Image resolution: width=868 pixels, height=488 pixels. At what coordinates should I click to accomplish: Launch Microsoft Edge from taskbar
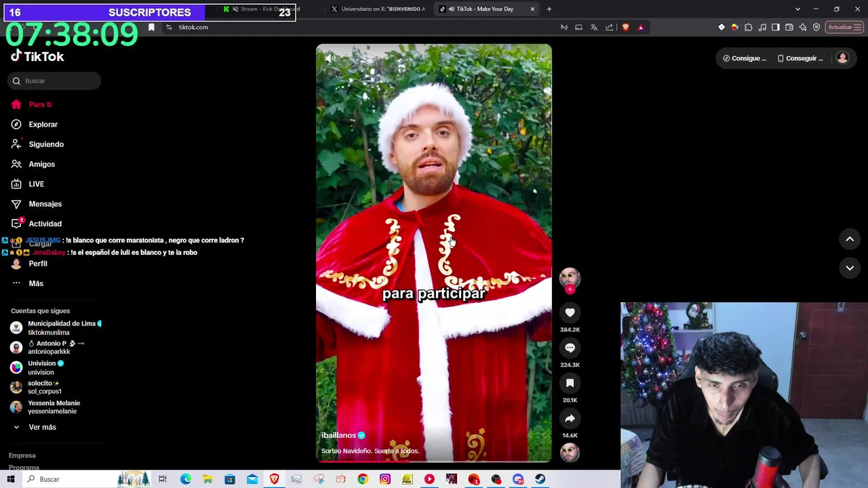[186, 479]
